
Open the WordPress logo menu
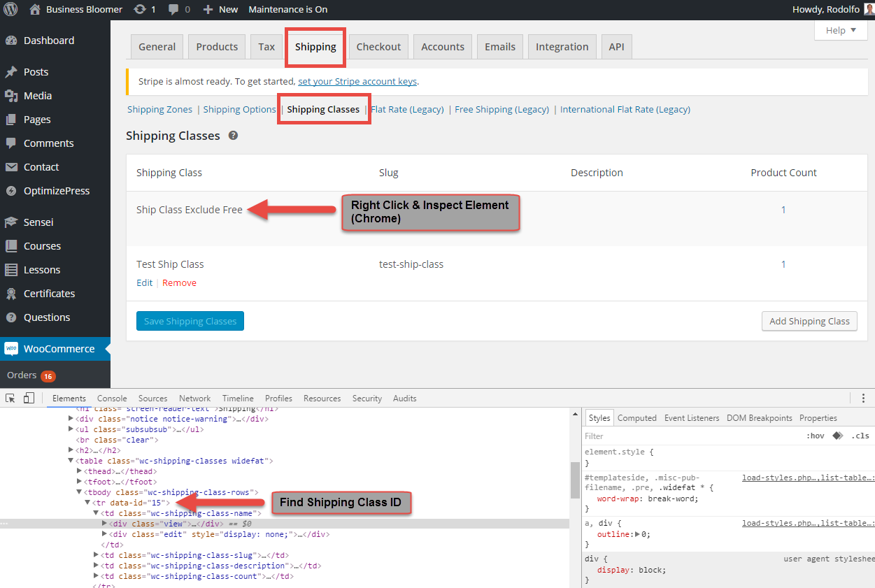pos(10,9)
